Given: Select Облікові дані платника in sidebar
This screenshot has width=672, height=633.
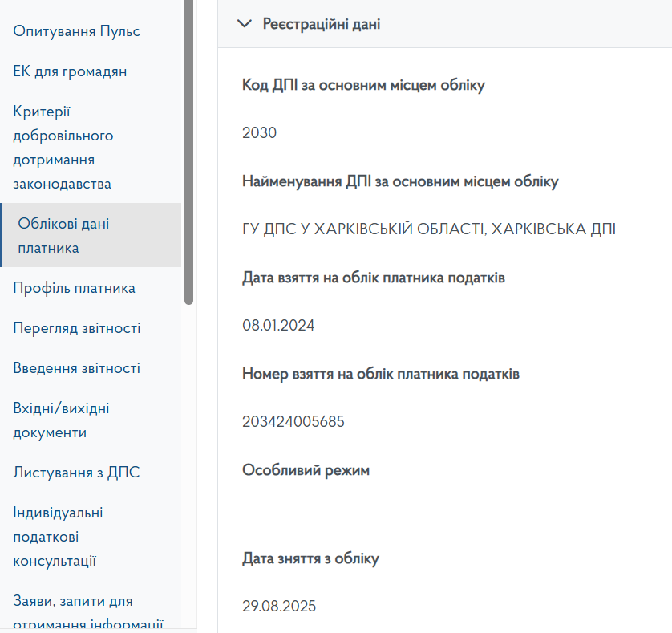Looking at the screenshot, I should [63, 236].
